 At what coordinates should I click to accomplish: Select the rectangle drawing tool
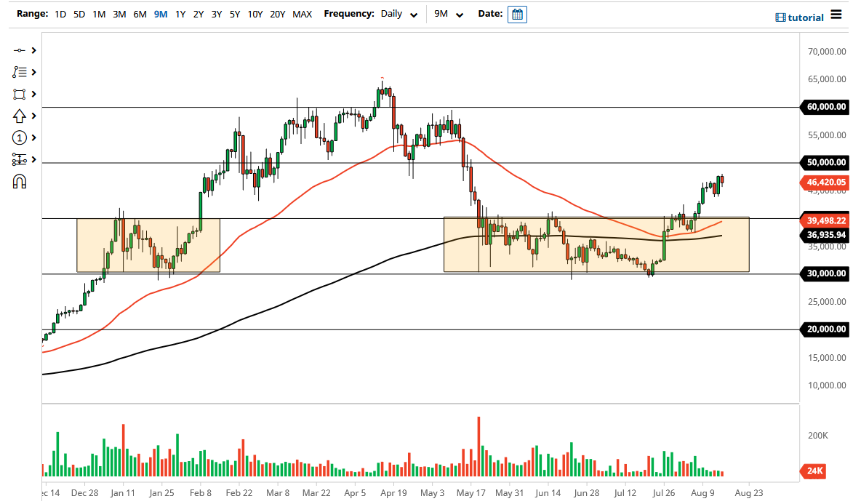pos(19,94)
